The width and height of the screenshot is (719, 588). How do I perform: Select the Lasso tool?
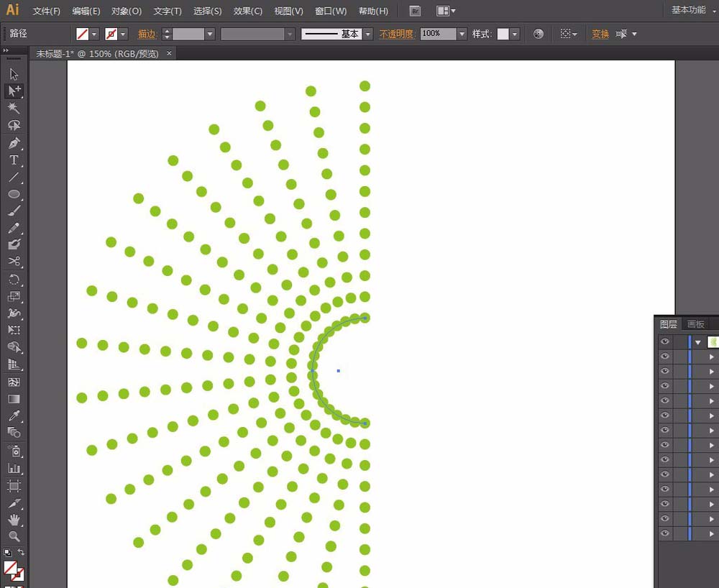click(14, 125)
